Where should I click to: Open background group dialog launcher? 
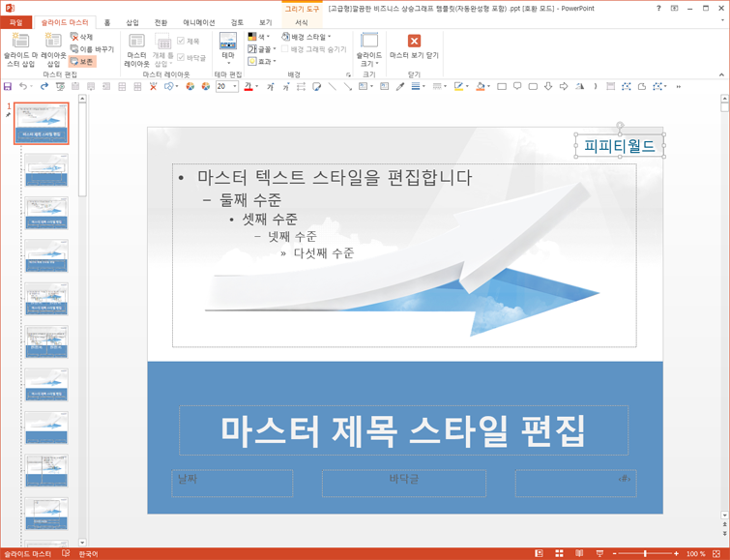tap(348, 74)
